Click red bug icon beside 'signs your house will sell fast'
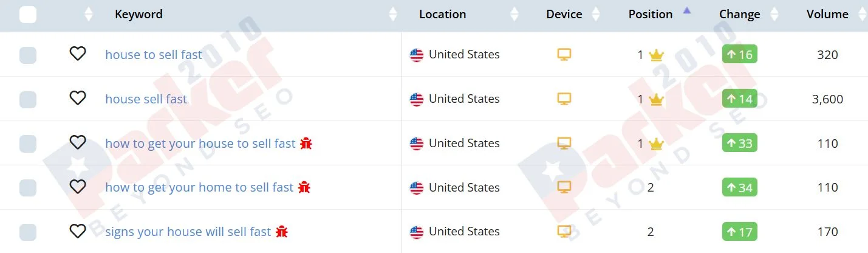The image size is (868, 253). [x=281, y=231]
